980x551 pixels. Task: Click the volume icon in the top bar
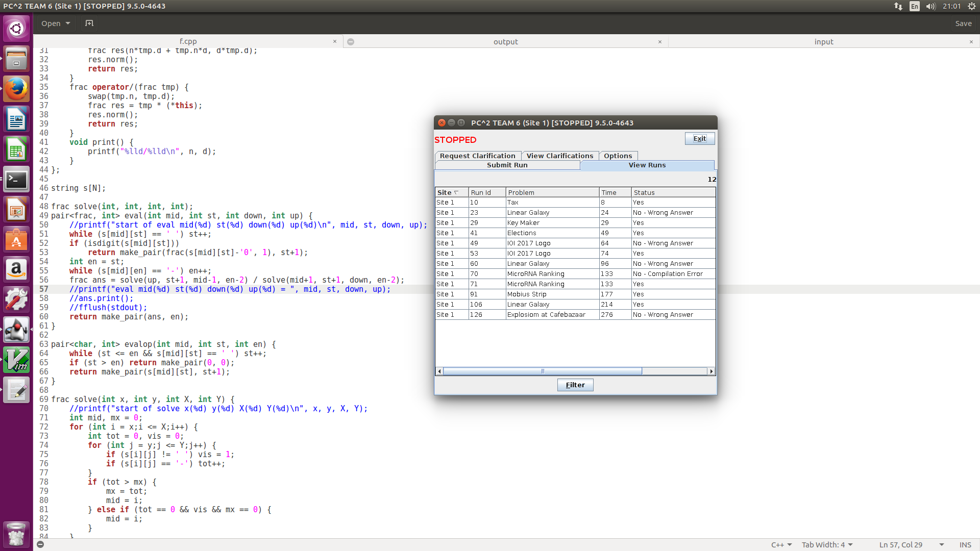pyautogui.click(x=930, y=7)
